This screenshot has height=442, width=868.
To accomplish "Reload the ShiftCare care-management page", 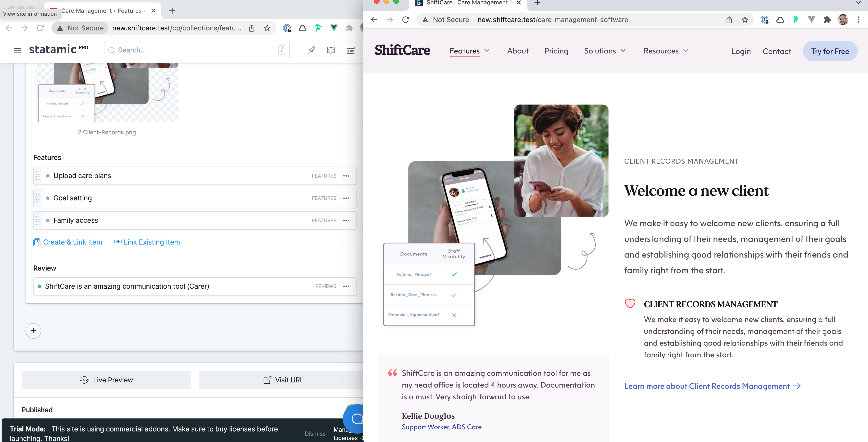I will pos(405,19).
